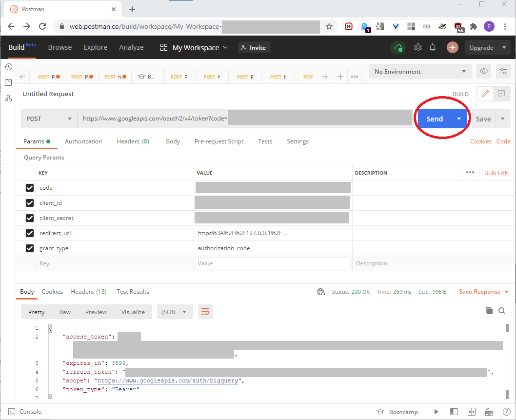Open the user avatar menu

(x=453, y=47)
